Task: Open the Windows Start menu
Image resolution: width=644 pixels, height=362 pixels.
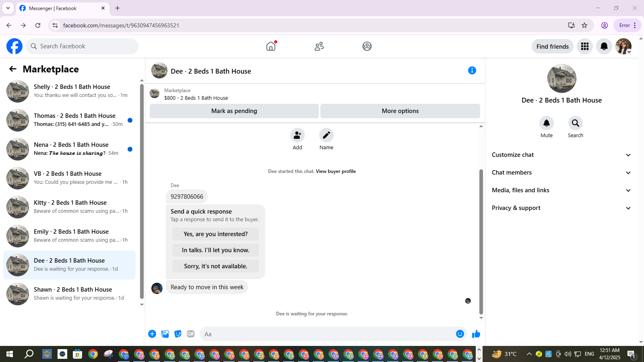Action: point(10,354)
